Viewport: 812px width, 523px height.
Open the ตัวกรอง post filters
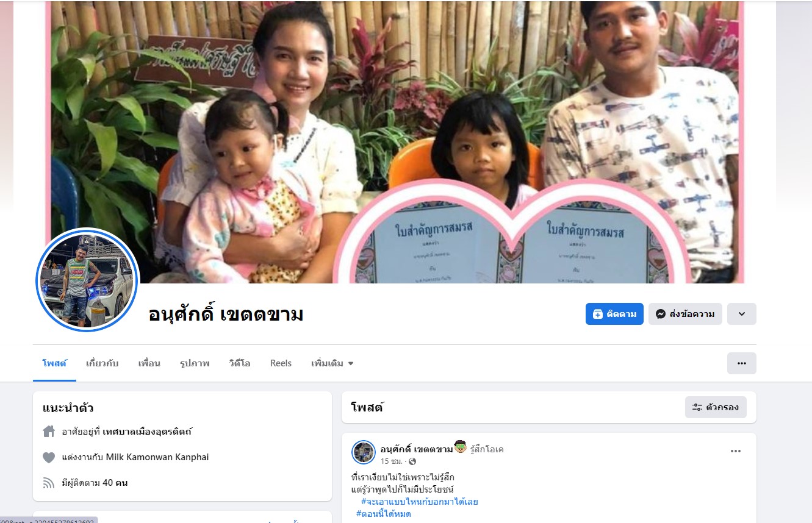point(716,407)
